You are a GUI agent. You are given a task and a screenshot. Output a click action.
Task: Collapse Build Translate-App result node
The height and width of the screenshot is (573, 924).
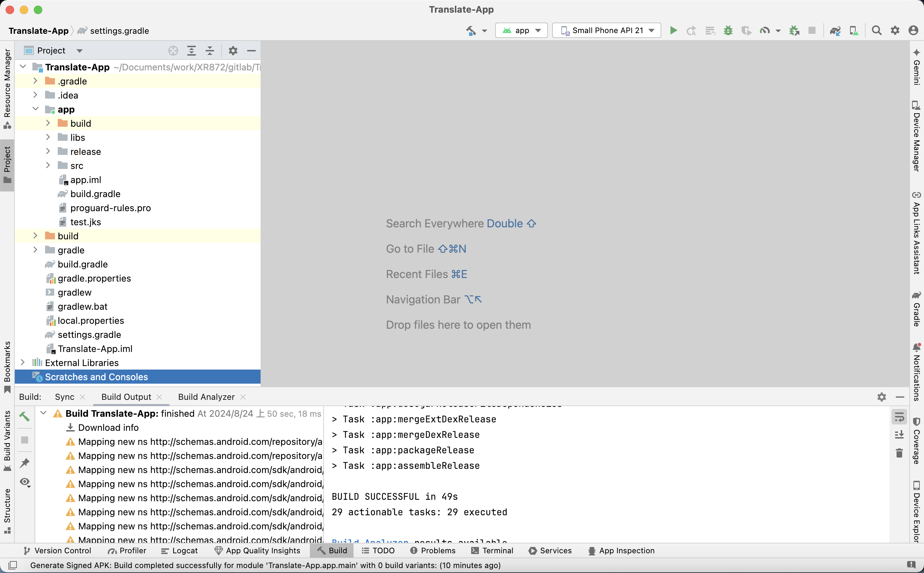click(43, 413)
